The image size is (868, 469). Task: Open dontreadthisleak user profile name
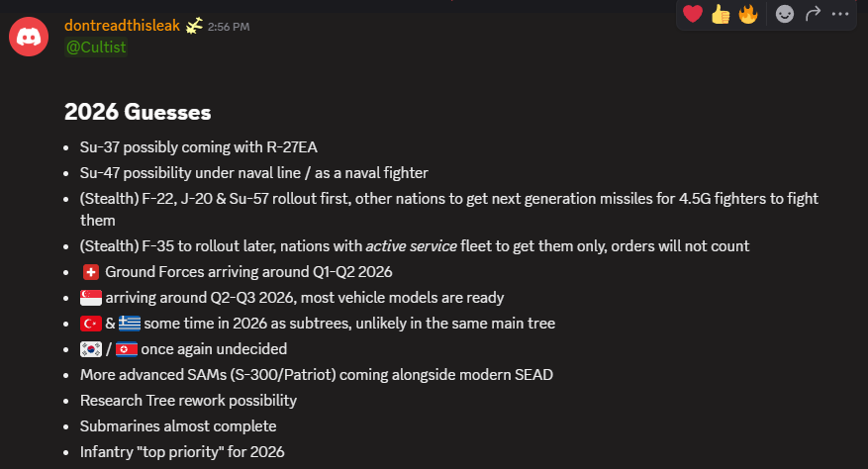tap(122, 26)
